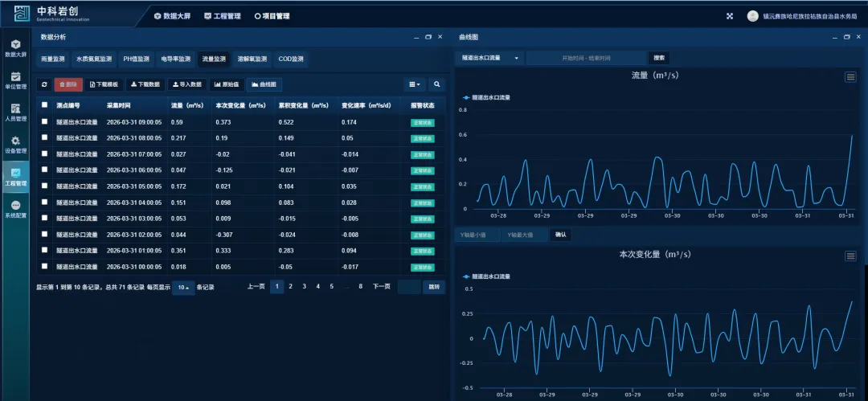
Task: Open the 工程管理 top menu
Action: [222, 15]
